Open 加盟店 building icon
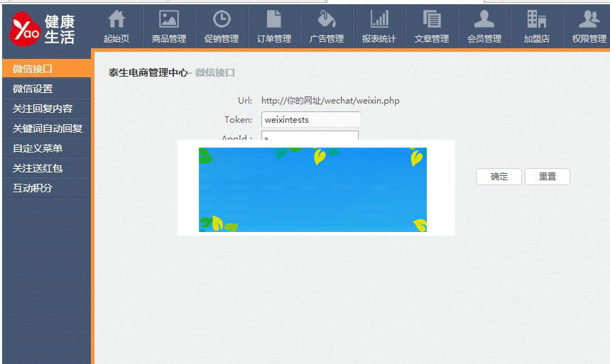610x364 pixels. click(537, 19)
